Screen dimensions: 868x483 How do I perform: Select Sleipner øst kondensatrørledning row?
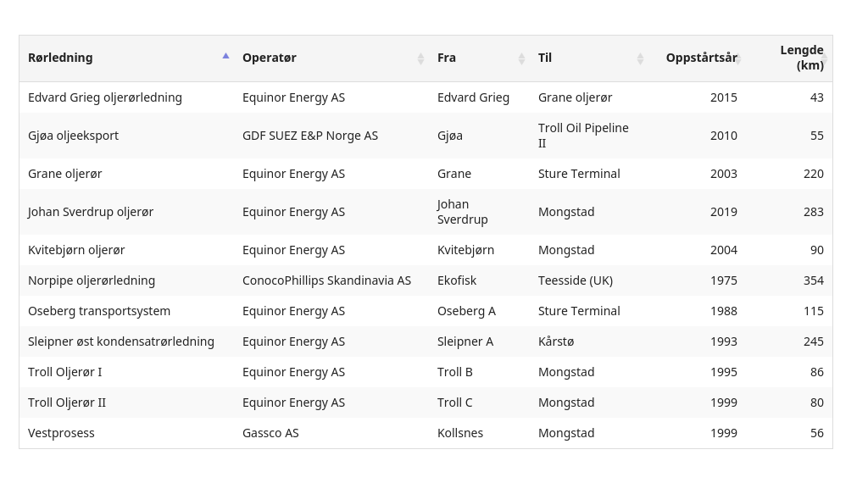(x=426, y=341)
